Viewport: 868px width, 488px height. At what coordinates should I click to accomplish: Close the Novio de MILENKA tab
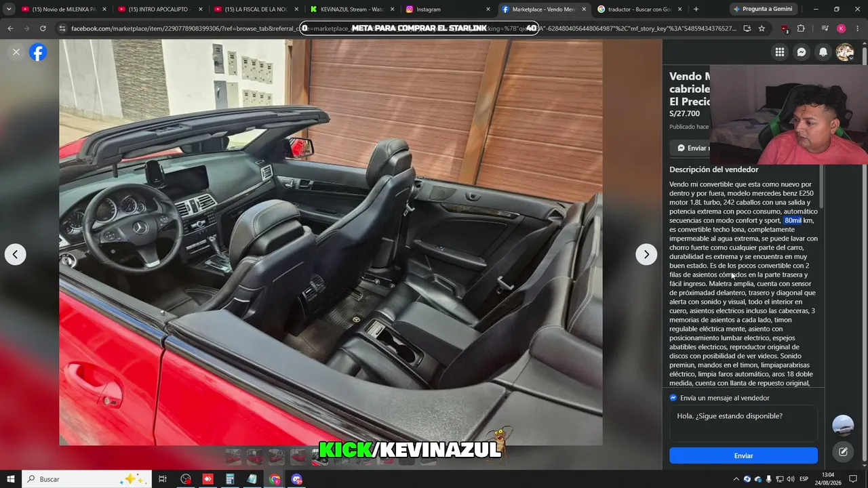point(104,9)
